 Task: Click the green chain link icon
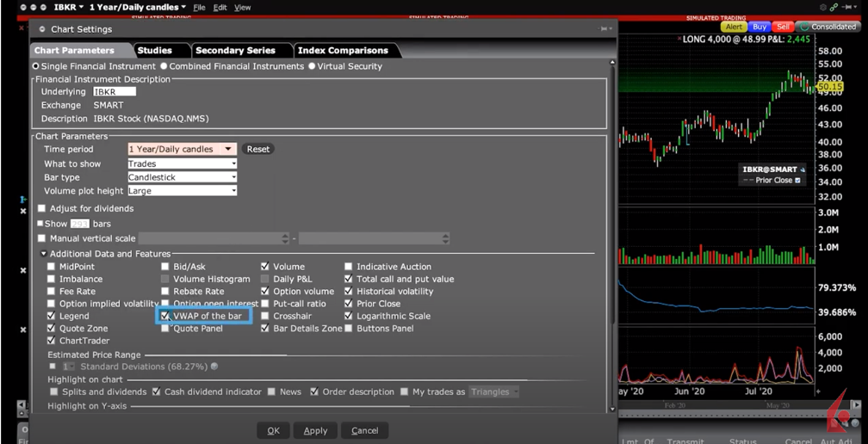point(834,7)
